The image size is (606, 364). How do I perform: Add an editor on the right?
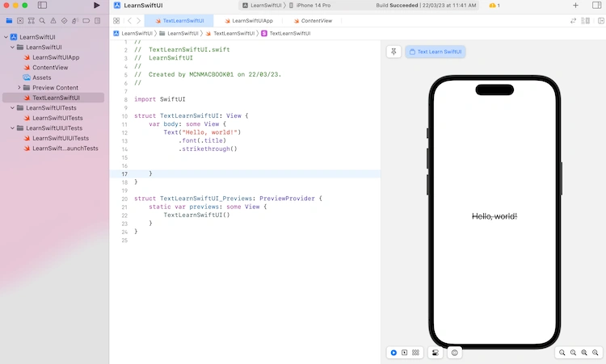(601, 21)
